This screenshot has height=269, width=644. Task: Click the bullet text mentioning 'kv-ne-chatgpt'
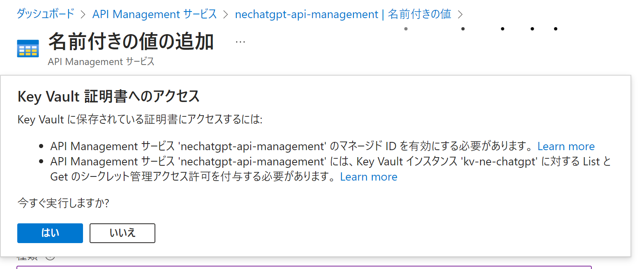tap(329, 162)
